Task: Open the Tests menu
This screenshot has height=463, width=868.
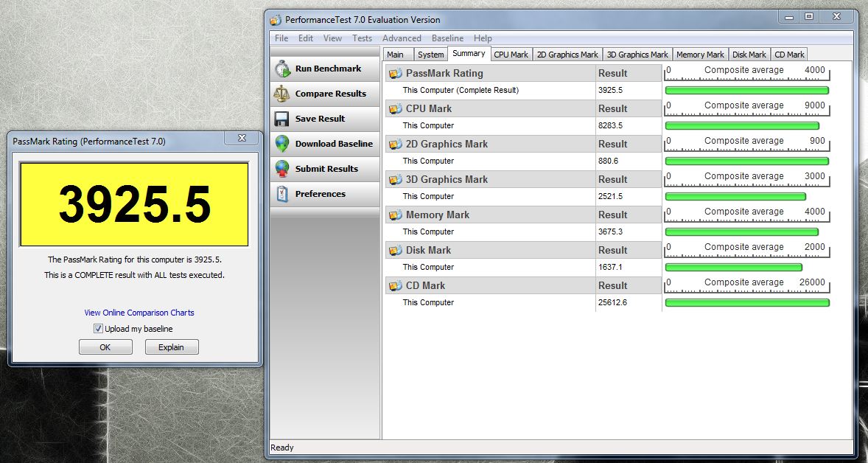Action: point(362,38)
